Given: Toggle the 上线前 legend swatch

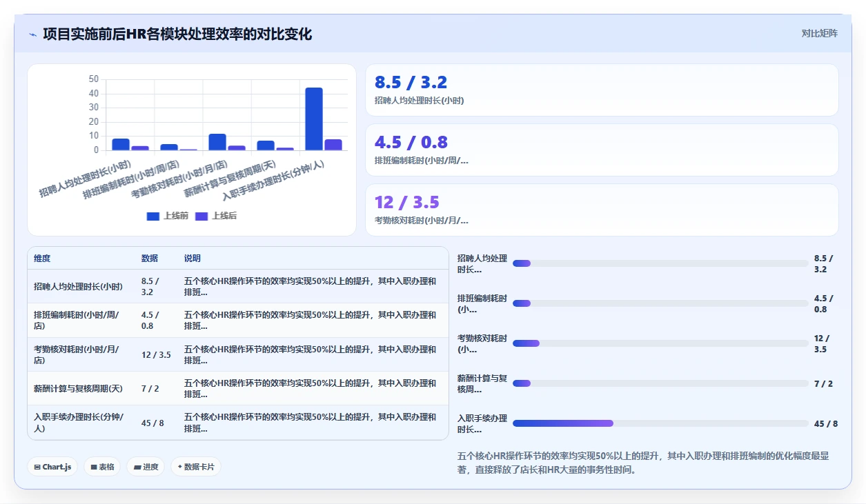Looking at the screenshot, I should 153,216.
